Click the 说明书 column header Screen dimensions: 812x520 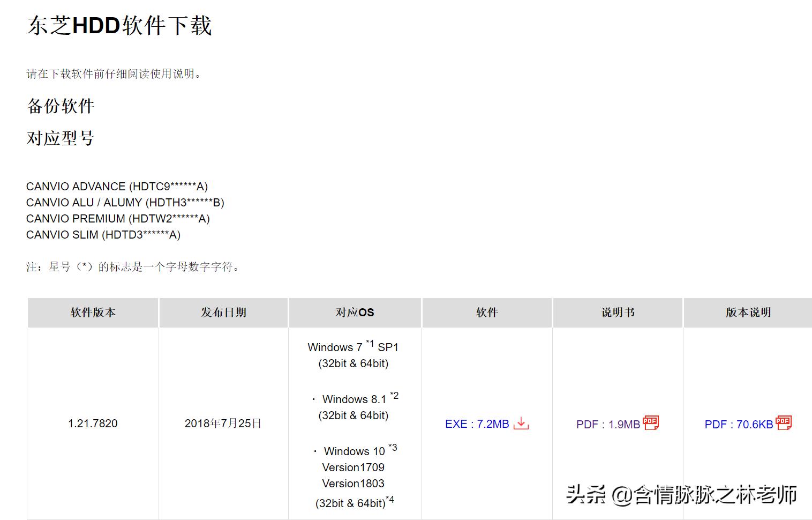point(617,313)
